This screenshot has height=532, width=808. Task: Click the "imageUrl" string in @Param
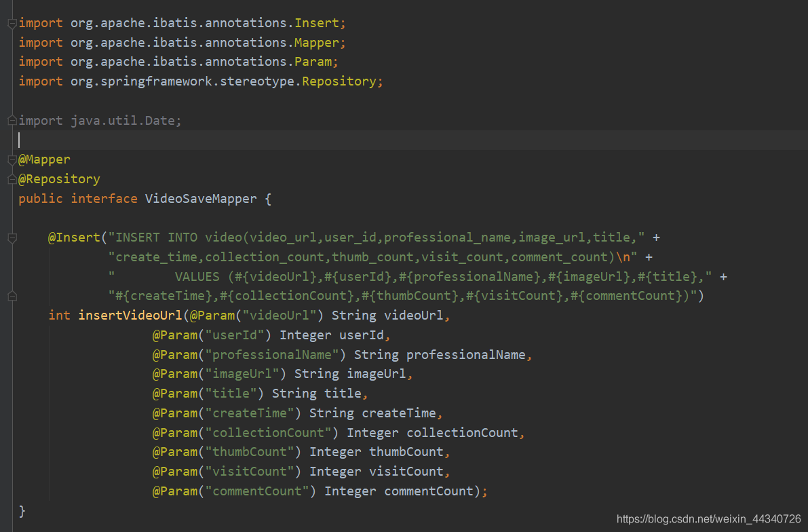[x=242, y=374]
